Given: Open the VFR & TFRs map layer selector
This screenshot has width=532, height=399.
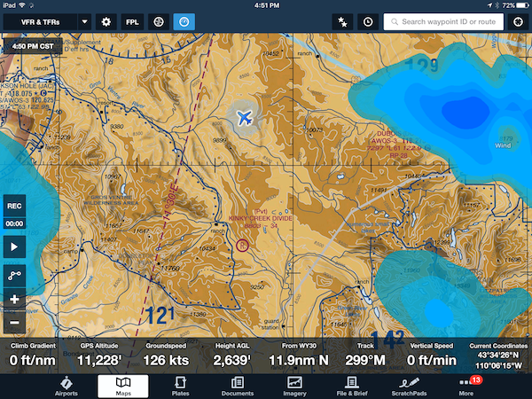Looking at the screenshot, I should (40, 22).
